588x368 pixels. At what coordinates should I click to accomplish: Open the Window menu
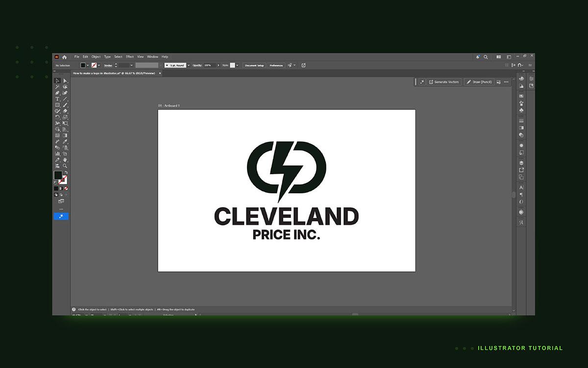(x=152, y=57)
